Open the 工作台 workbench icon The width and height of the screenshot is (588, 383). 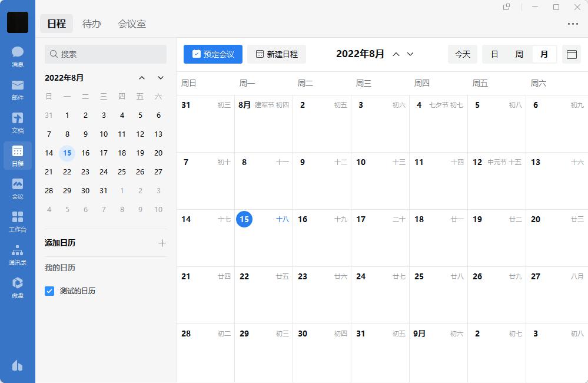pos(18,222)
